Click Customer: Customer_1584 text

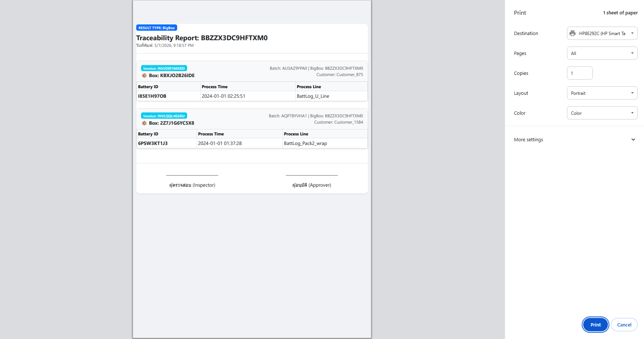pyautogui.click(x=339, y=122)
